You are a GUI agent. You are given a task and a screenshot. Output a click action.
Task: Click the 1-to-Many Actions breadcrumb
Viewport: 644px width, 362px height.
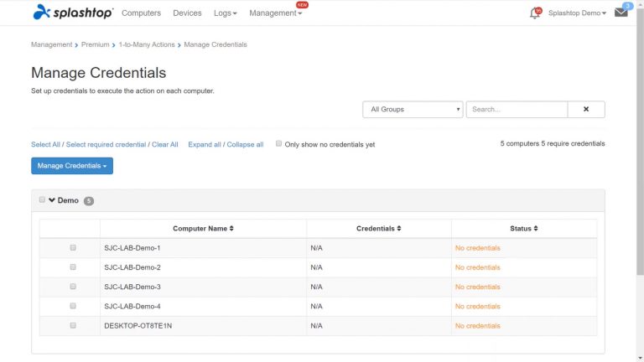[147, 44]
